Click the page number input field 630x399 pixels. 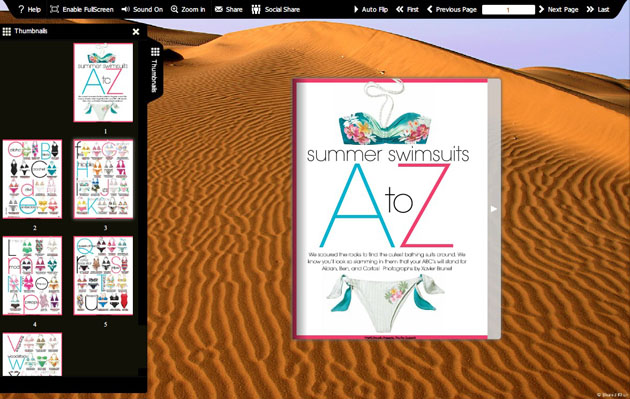point(508,10)
